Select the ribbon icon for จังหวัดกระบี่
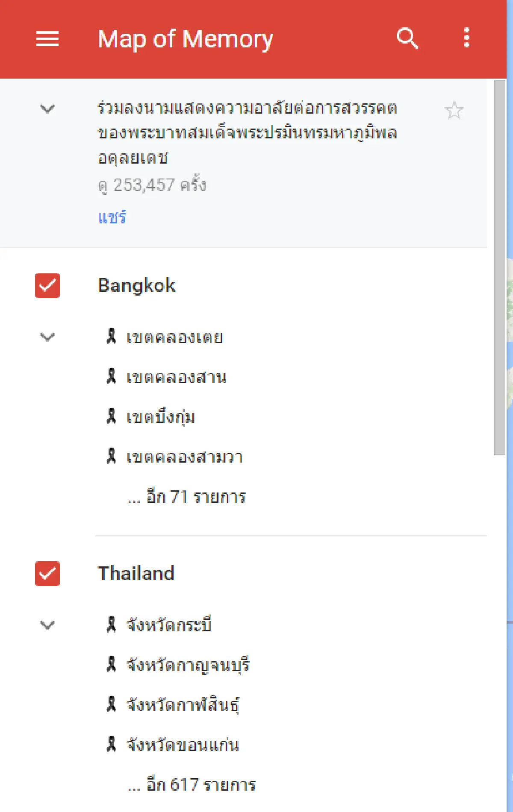513x812 pixels. tap(112, 625)
